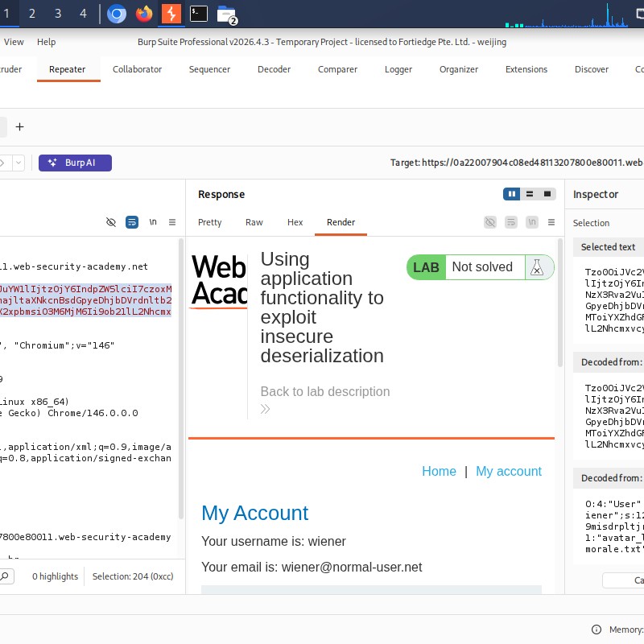Open the terminal icon in taskbar

(199, 14)
